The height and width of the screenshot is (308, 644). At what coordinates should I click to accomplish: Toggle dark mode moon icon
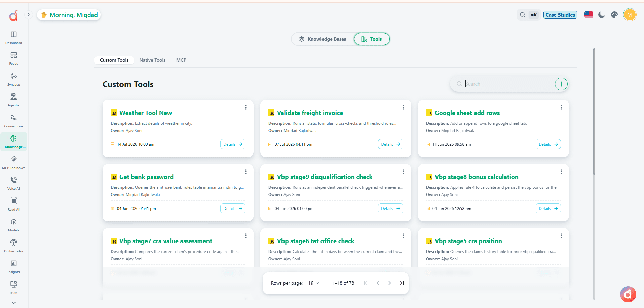pos(602,15)
